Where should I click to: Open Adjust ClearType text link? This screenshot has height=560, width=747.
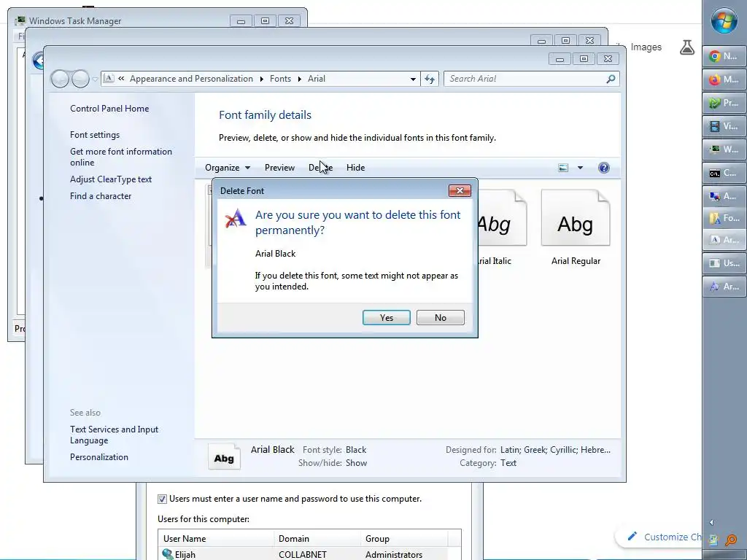111,179
